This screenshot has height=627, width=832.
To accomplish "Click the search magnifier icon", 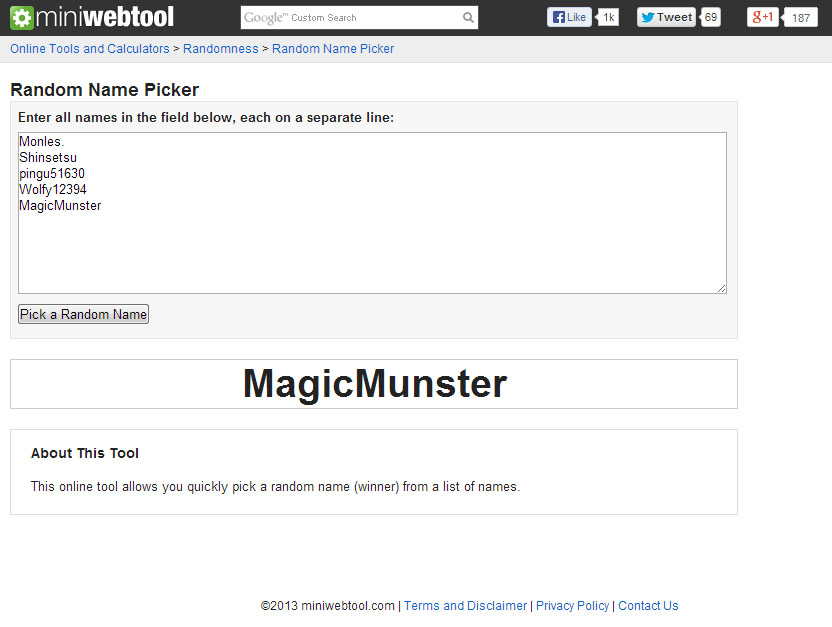I will (x=468, y=18).
